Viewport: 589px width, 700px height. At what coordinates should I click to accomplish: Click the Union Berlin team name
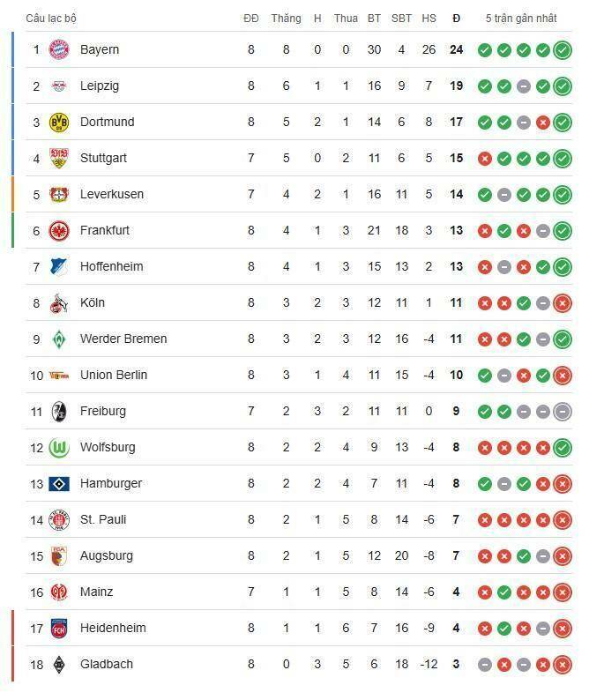113,375
